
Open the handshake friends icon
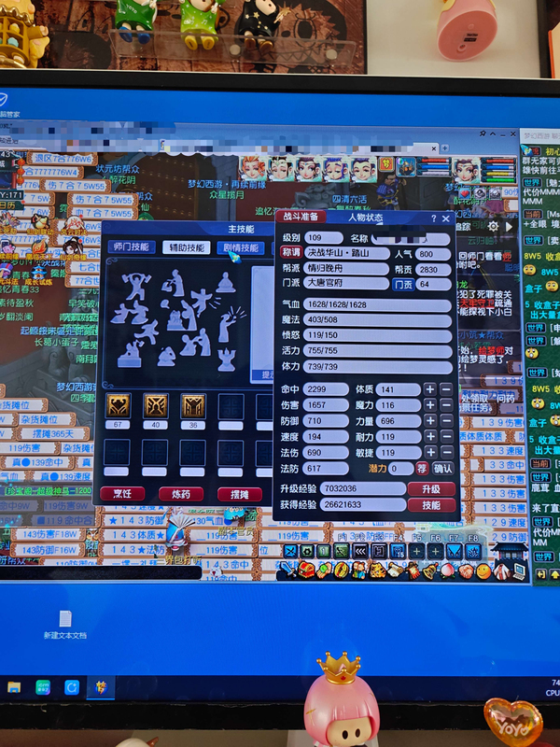(x=466, y=570)
